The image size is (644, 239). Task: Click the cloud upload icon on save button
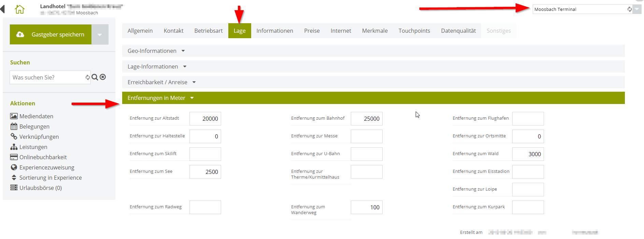20,34
